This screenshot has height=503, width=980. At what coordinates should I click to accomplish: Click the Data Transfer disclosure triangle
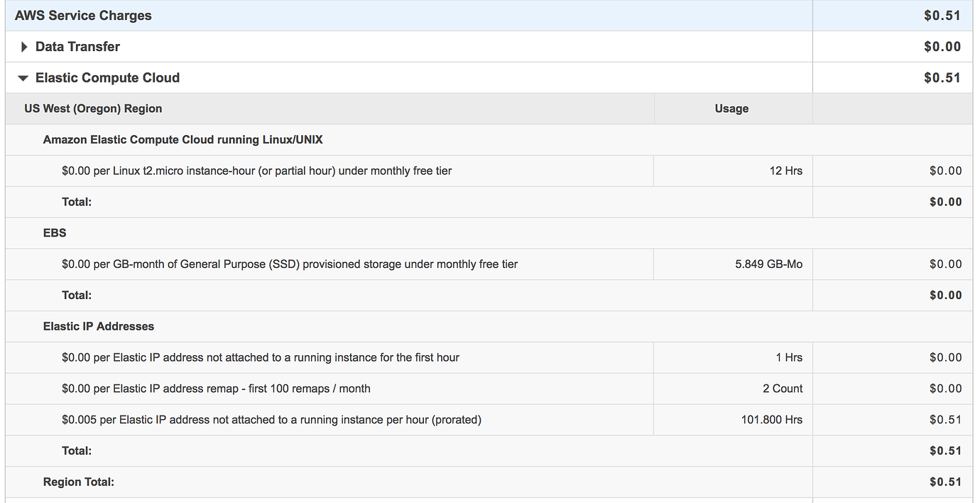(x=23, y=46)
